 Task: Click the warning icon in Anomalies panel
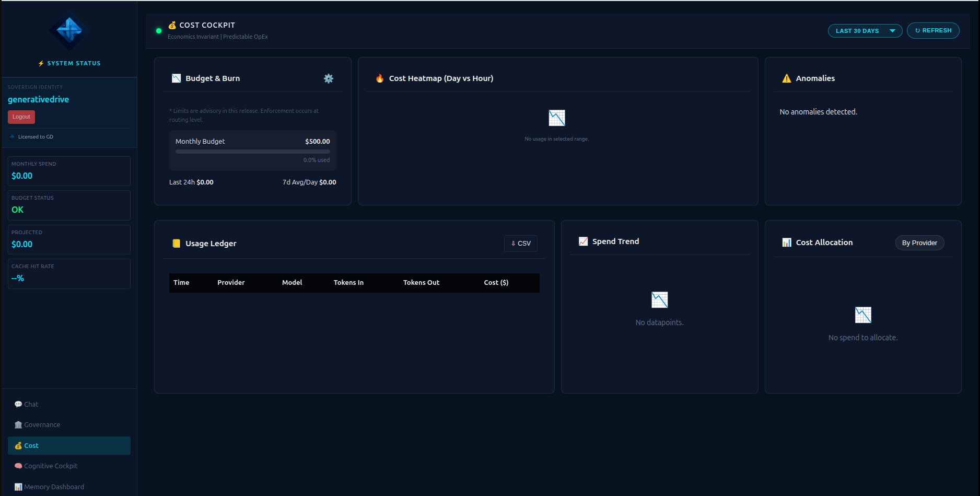(787, 78)
